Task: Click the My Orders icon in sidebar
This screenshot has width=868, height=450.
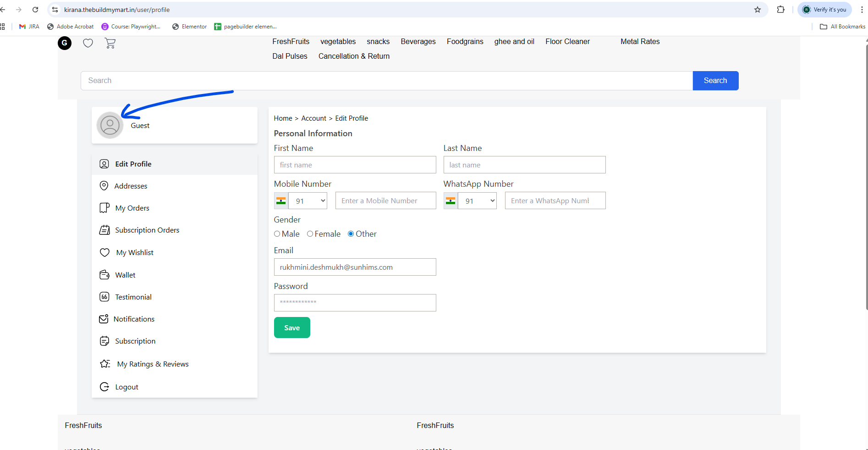Action: [104, 208]
